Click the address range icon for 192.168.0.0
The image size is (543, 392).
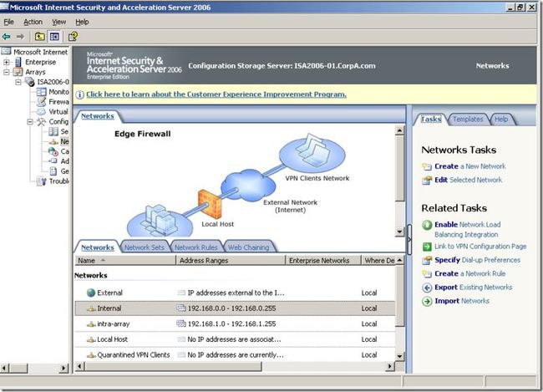click(181, 308)
